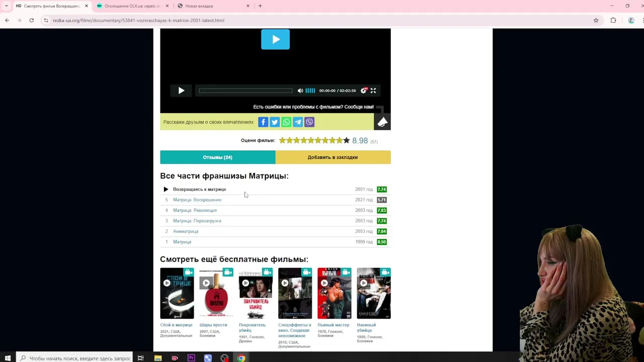Open 'Покровитель убийц' poster thumbnail
The height and width of the screenshot is (362, 644).
(x=256, y=294)
